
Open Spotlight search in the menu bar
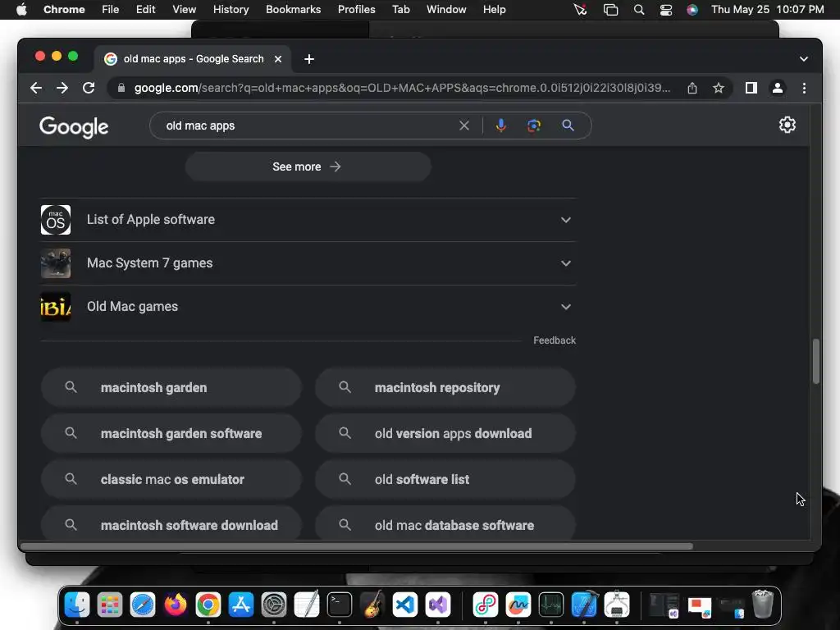coord(638,10)
